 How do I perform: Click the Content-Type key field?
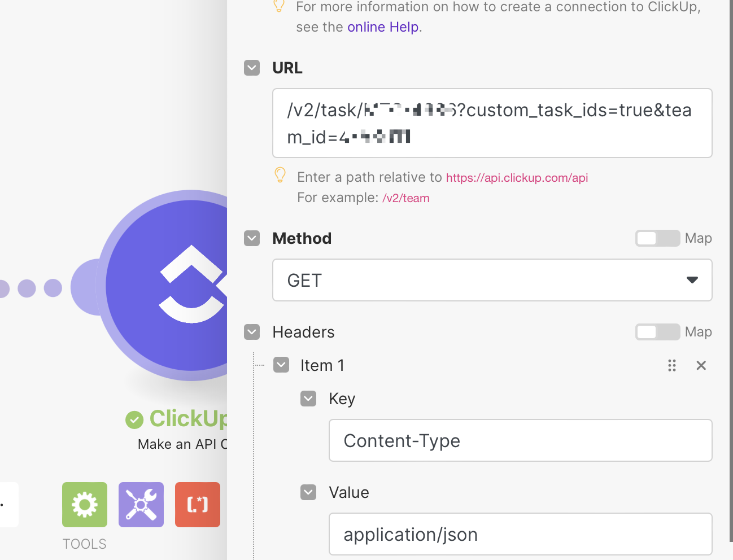520,441
